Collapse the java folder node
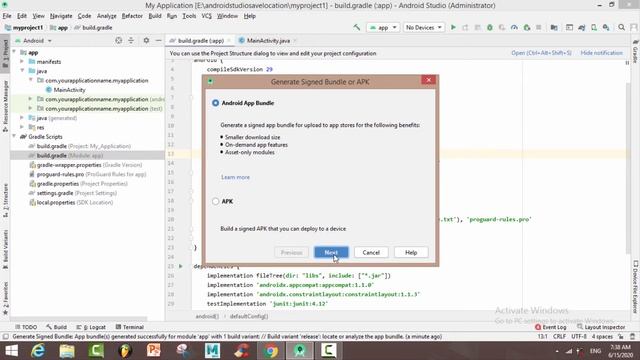Screen dimensions: 640x360 point(22,71)
